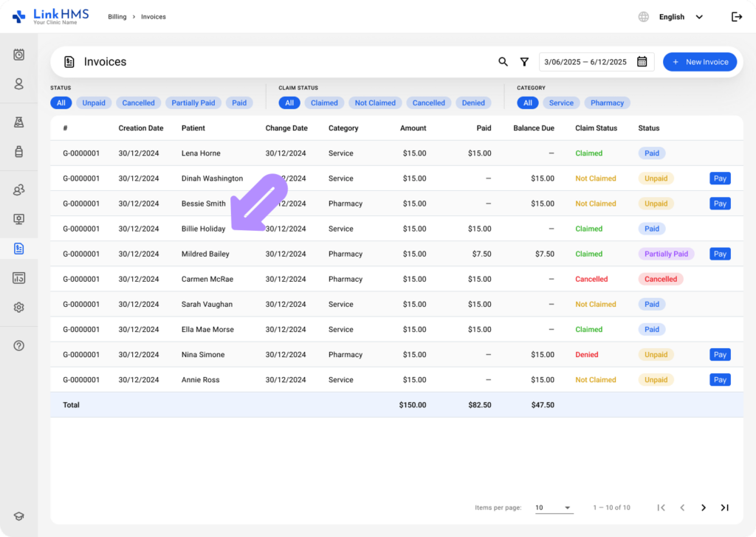756x537 pixels.
Task: Toggle the Partially Paid filter chip
Action: pyautogui.click(x=193, y=103)
